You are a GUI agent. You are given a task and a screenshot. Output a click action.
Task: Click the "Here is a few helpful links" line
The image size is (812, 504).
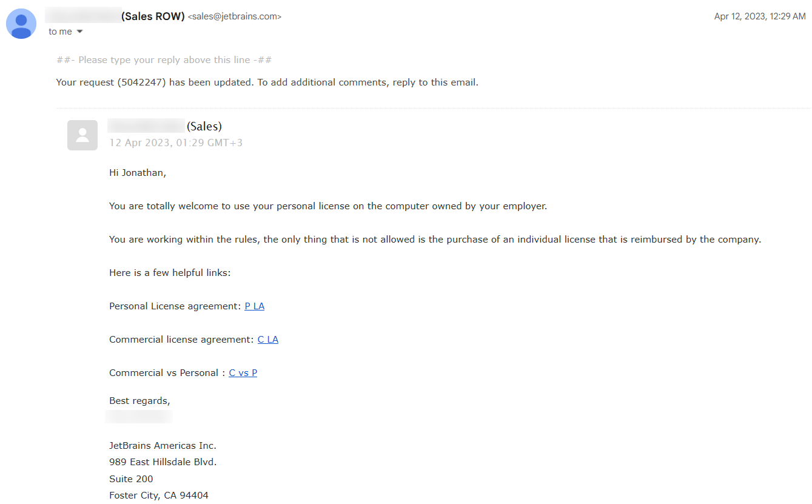coord(170,273)
